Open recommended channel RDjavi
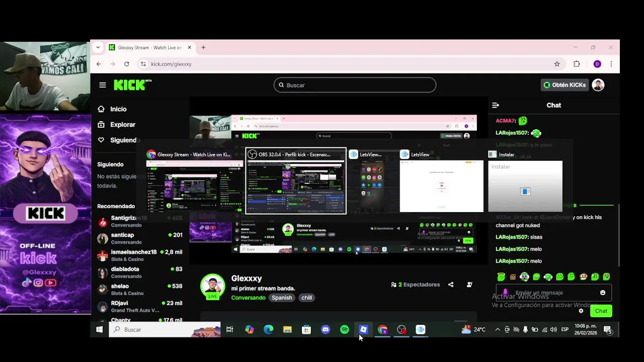The image size is (644, 362). 140,307
